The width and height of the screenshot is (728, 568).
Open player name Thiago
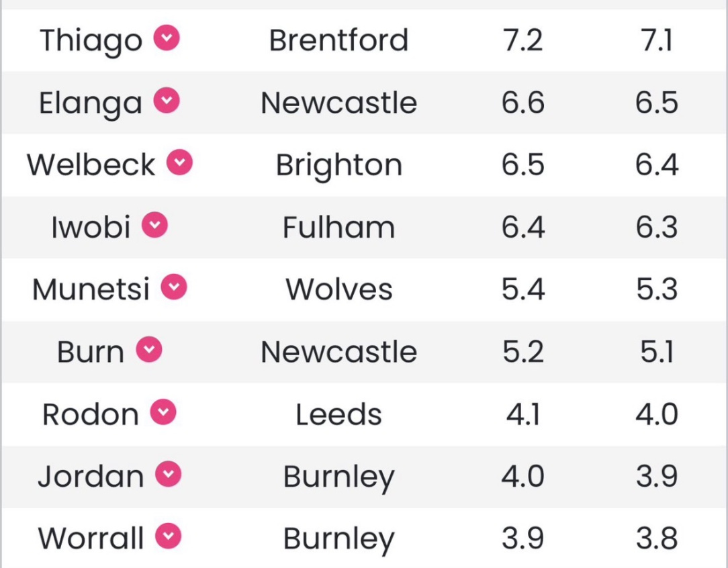(91, 41)
